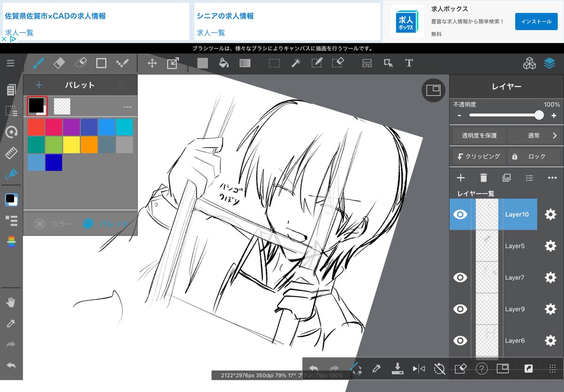Image resolution: width=564 pixels, height=392 pixels.
Task: Open Layer10 settings gear
Action: (550, 214)
